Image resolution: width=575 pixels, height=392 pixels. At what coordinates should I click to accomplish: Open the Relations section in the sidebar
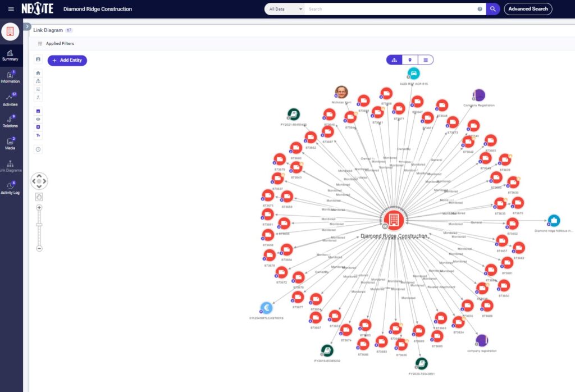(x=10, y=122)
